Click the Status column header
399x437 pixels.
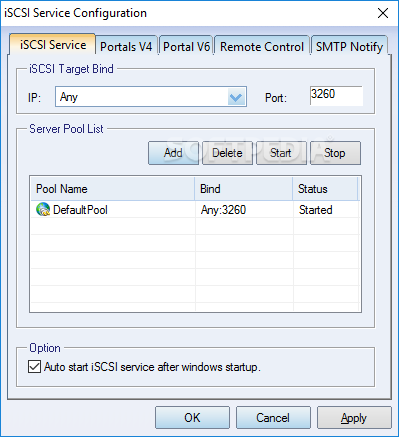pyautogui.click(x=325, y=189)
